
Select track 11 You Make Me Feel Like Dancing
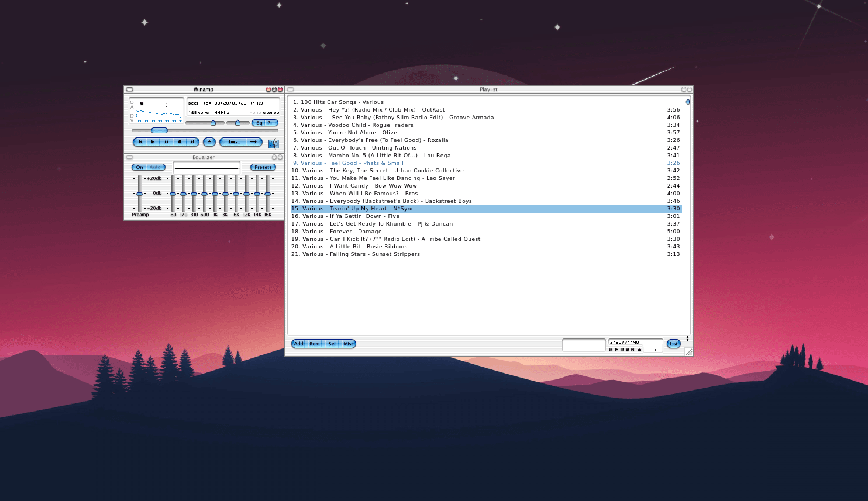click(x=486, y=178)
